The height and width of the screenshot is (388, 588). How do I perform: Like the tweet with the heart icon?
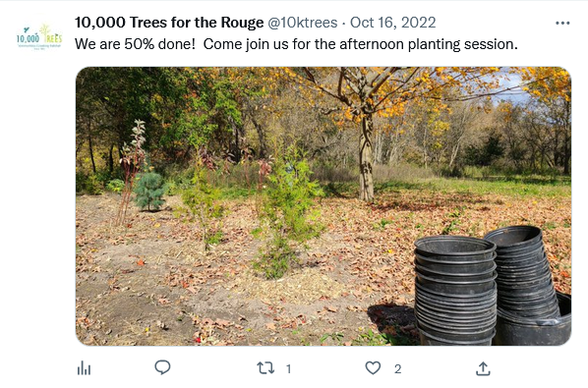click(373, 368)
